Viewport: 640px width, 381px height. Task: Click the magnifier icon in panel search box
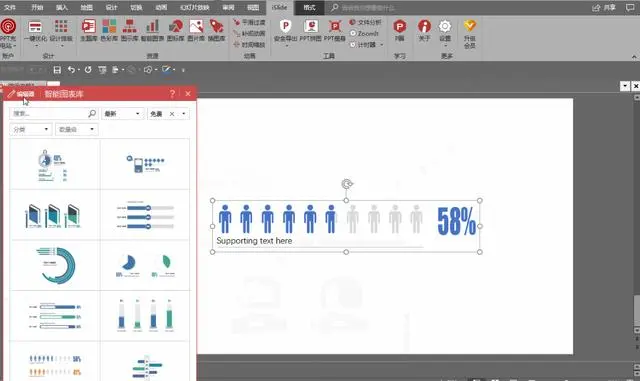[x=92, y=113]
